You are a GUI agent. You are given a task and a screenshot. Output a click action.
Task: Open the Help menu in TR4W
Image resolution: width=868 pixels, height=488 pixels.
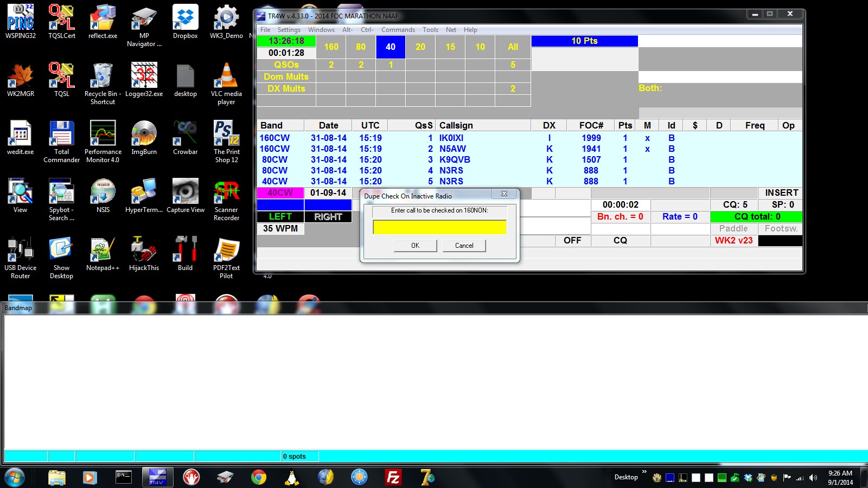pos(470,30)
